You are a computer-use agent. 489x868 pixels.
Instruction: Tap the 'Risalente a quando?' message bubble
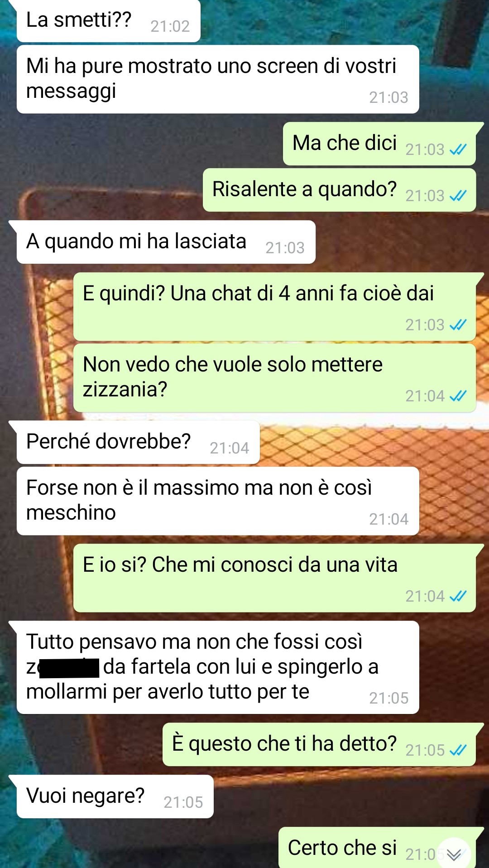pyautogui.click(x=340, y=190)
